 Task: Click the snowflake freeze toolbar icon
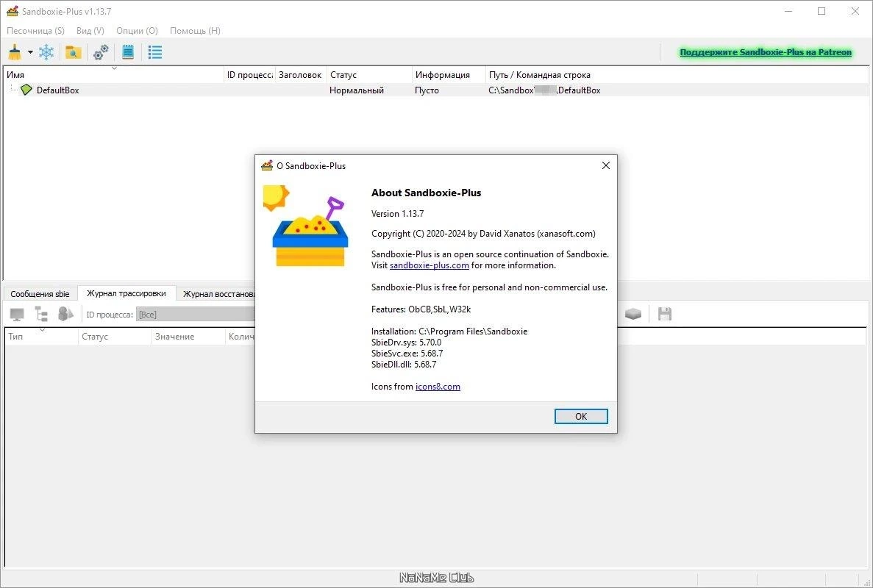[x=46, y=52]
